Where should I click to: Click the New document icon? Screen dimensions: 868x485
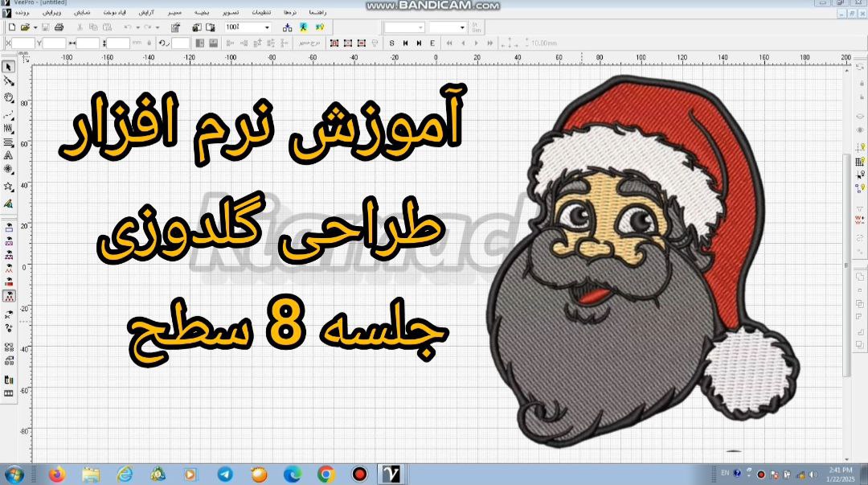(11, 27)
